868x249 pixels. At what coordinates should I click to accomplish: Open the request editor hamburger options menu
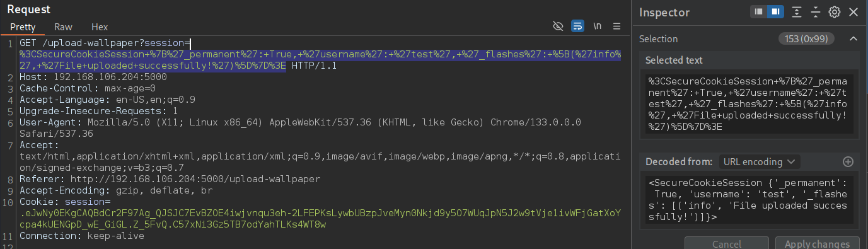click(x=616, y=26)
